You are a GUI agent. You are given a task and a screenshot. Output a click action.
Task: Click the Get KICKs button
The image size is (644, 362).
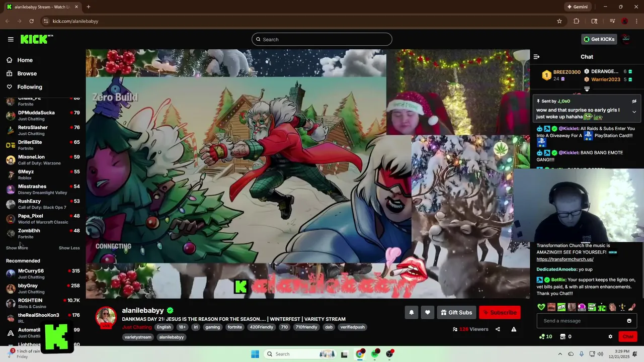(x=599, y=39)
